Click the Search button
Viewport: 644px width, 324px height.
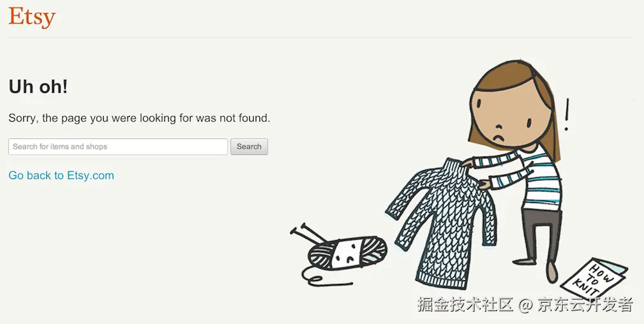tap(249, 147)
